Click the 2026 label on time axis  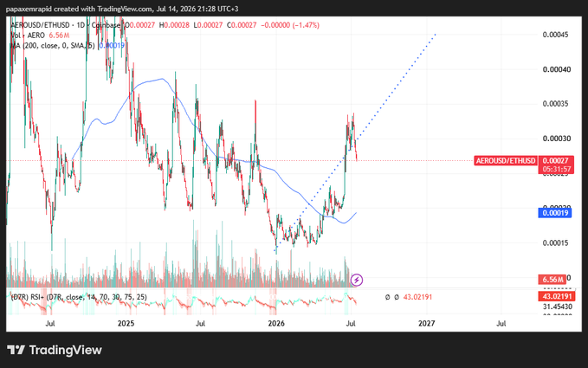(x=276, y=323)
